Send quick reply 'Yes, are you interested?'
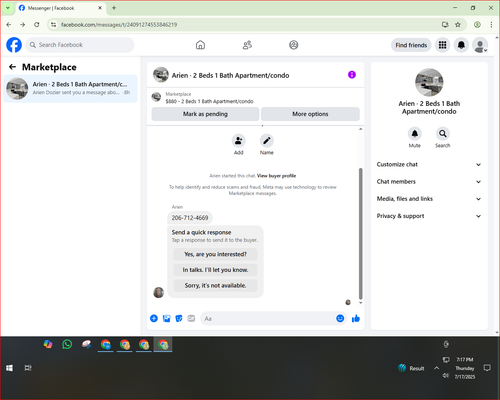The image size is (500, 400). coord(215,254)
